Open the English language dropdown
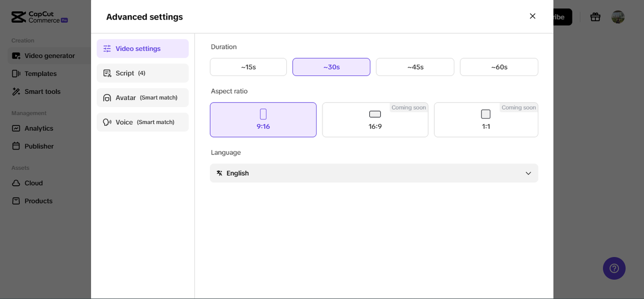This screenshot has height=299, width=644. point(374,173)
